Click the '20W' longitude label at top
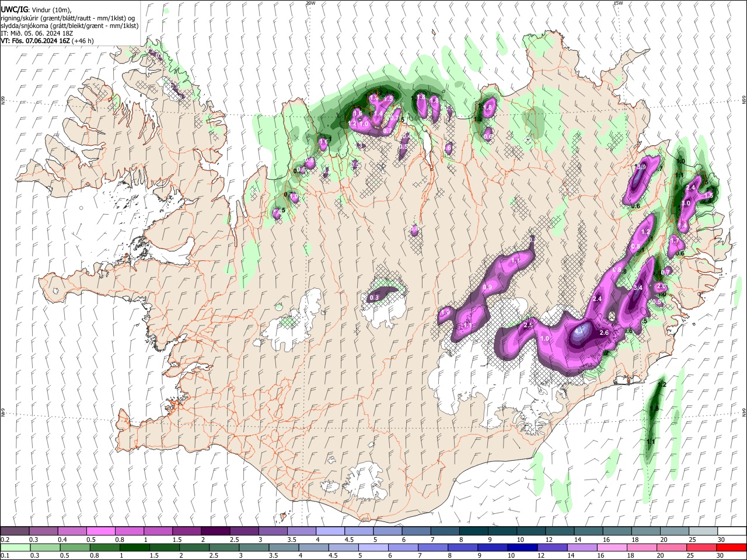The image size is (747, 560). point(310,3)
